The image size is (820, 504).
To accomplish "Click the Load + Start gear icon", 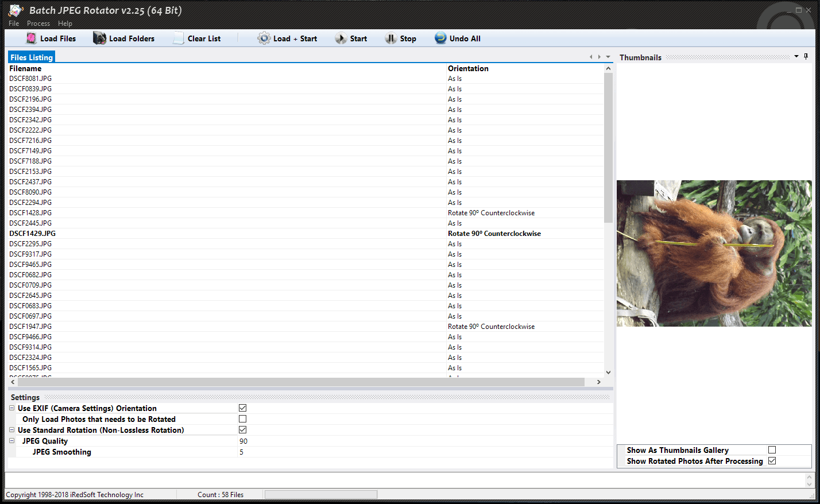I will pyautogui.click(x=264, y=38).
